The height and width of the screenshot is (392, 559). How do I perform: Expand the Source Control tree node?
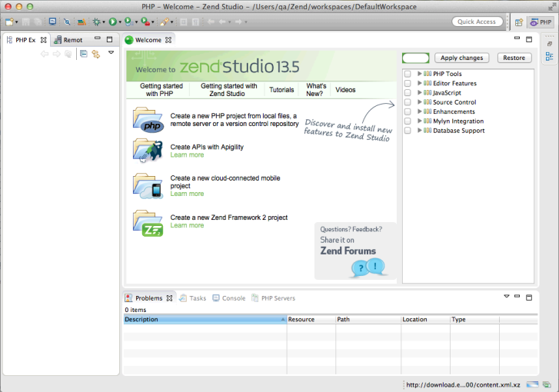pos(420,102)
